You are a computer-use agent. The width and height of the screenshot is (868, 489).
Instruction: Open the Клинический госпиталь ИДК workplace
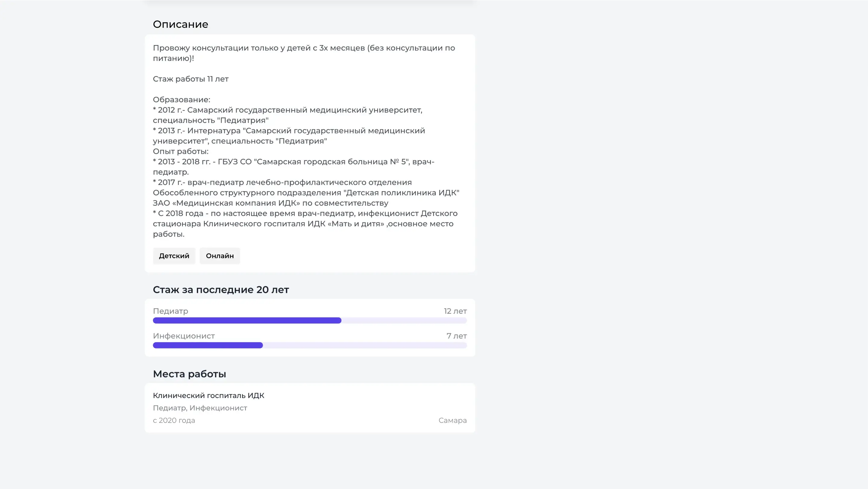(x=209, y=395)
